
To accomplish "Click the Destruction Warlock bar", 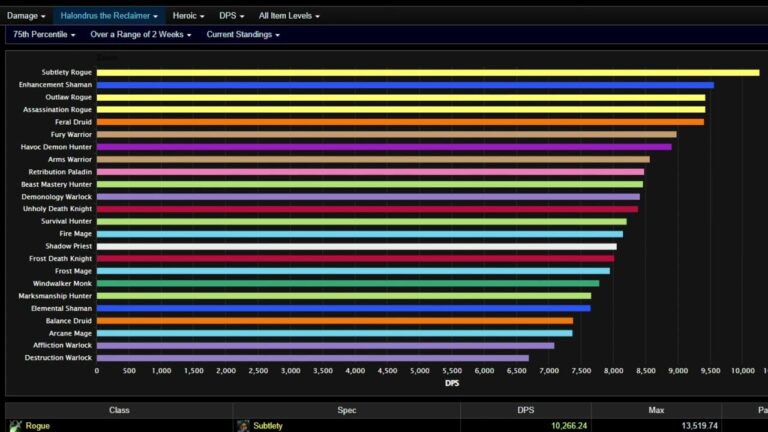I will tap(312, 358).
